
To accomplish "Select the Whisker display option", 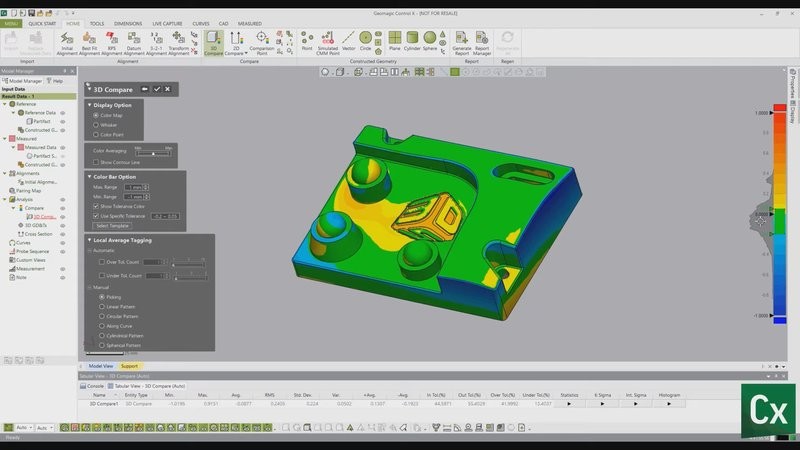I will (96, 124).
